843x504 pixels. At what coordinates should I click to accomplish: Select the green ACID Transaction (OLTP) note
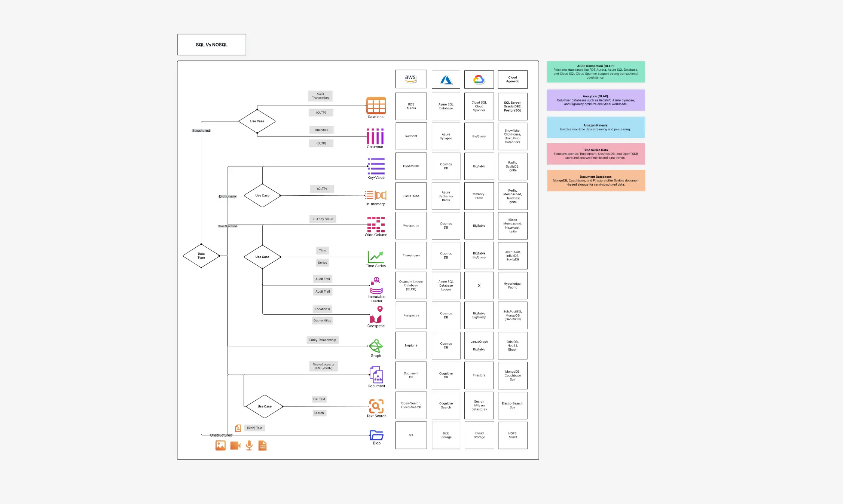click(x=596, y=71)
